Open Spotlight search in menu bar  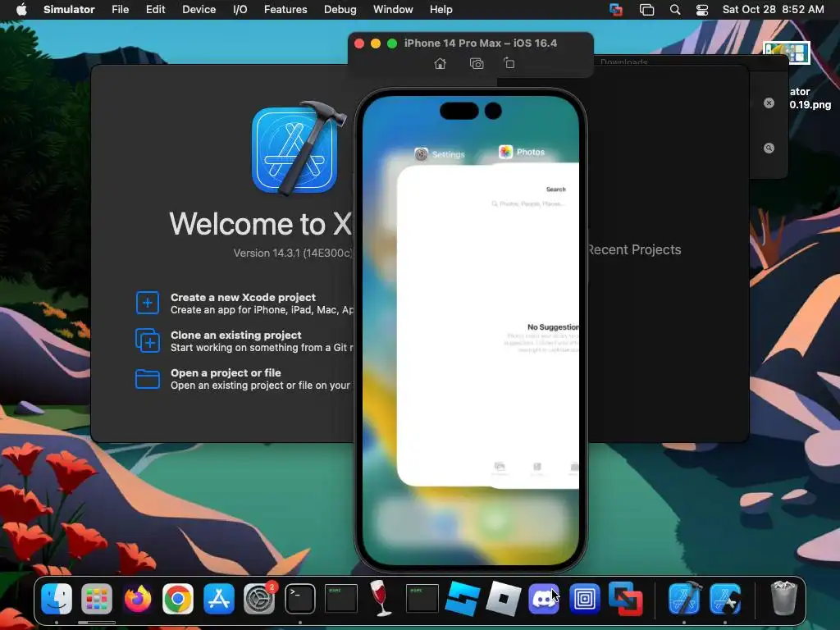[x=675, y=10]
